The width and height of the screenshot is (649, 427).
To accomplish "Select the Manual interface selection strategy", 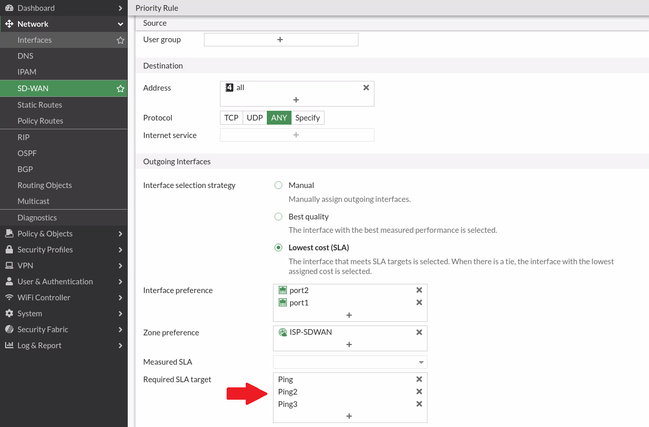I will click(x=278, y=185).
